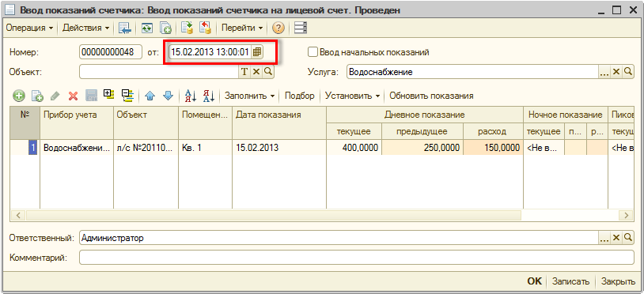This screenshot has width=644, height=294.
Task: Post the document (page with green arrow and coins)
Action: (x=188, y=28)
